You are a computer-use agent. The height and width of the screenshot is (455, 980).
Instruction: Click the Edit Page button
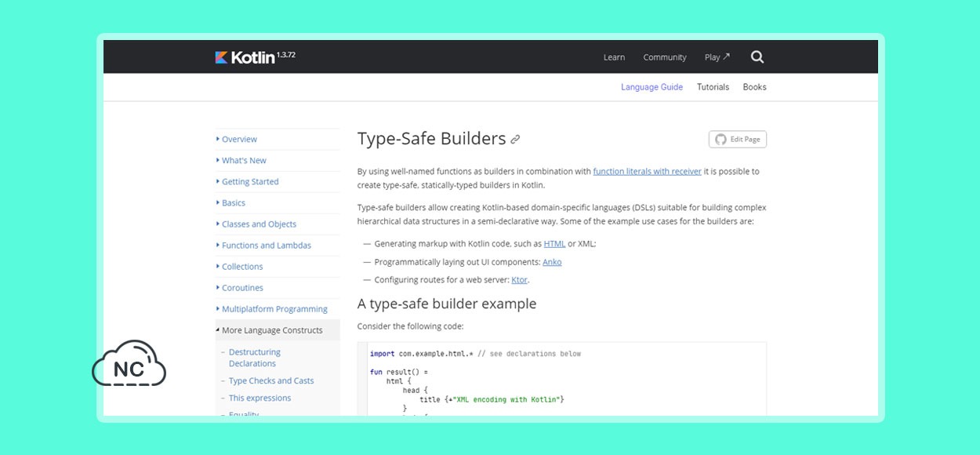[738, 139]
